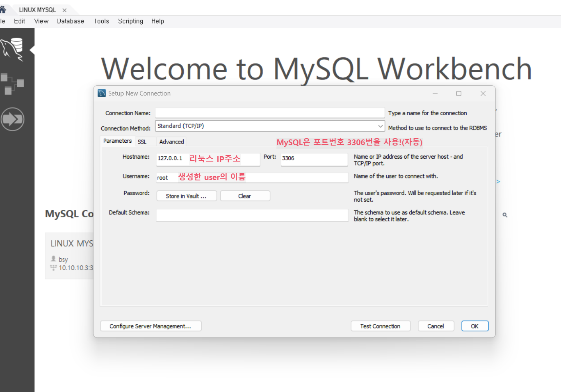Open the Tools menu

[x=101, y=21]
